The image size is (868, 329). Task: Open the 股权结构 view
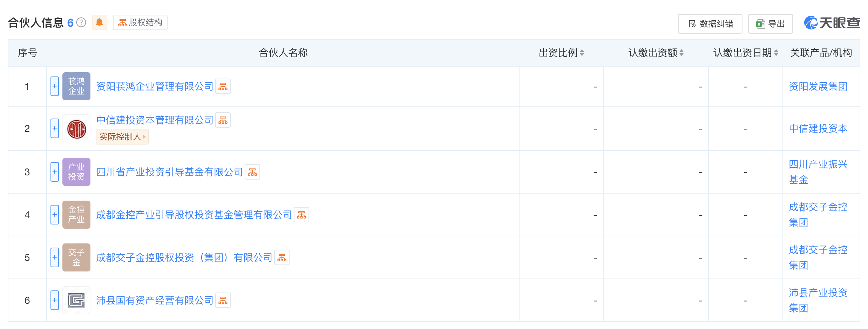point(140,22)
